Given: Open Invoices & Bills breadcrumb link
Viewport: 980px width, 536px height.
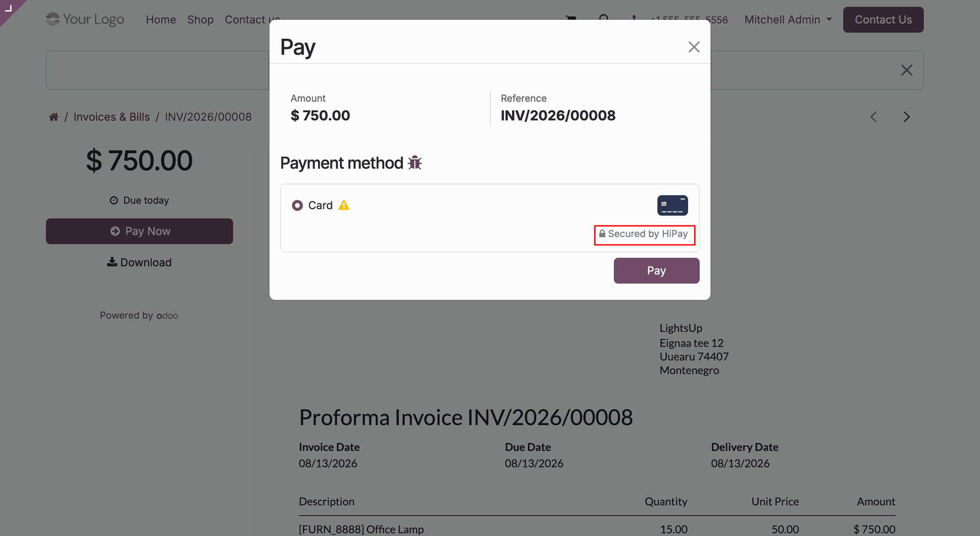Looking at the screenshot, I should pyautogui.click(x=112, y=117).
